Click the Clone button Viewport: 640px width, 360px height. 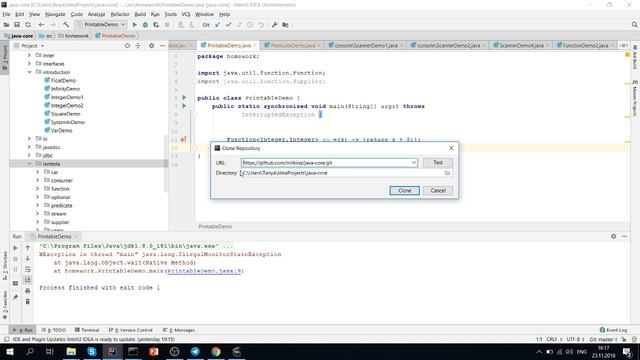[404, 191]
